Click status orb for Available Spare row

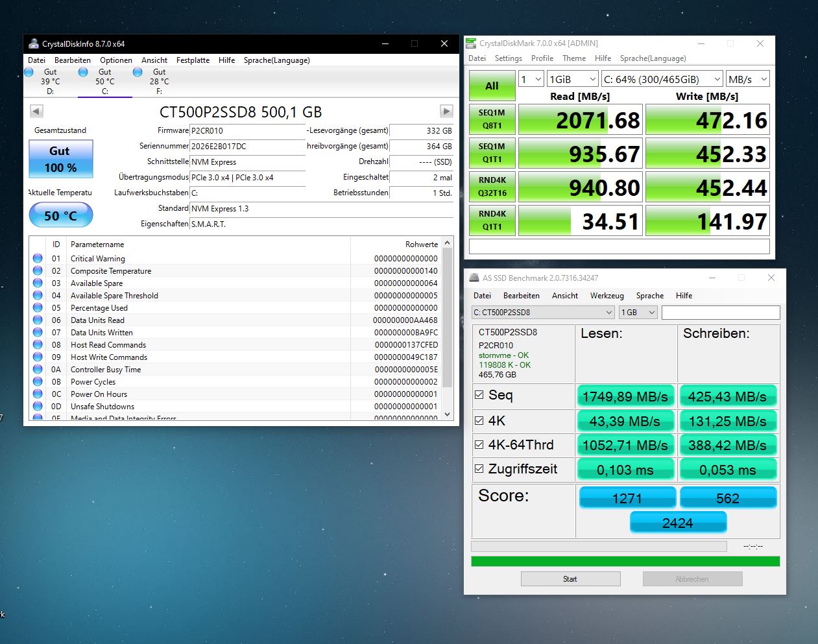[x=38, y=283]
